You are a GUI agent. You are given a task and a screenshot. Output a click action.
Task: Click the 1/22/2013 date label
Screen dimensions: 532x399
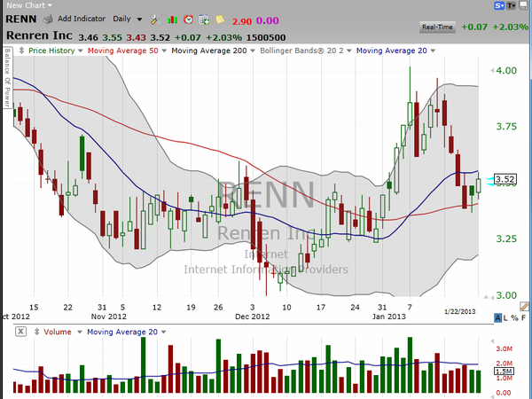pyautogui.click(x=459, y=311)
